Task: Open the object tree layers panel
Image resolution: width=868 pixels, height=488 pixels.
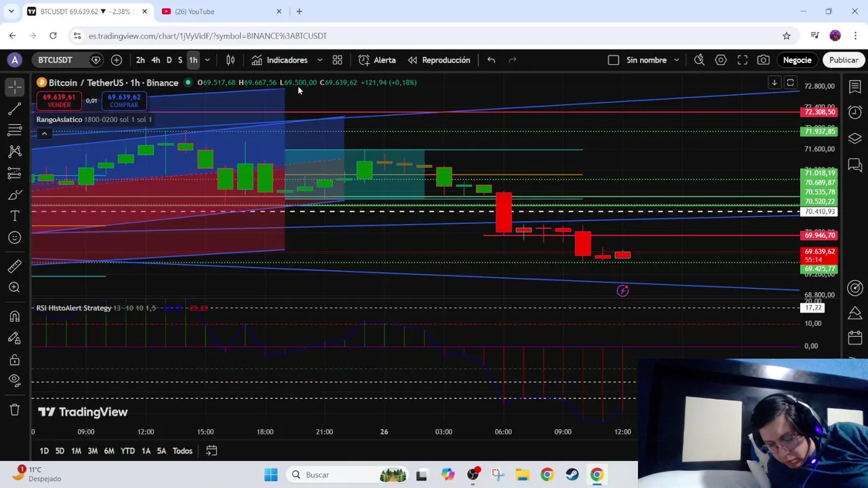Action: click(855, 138)
